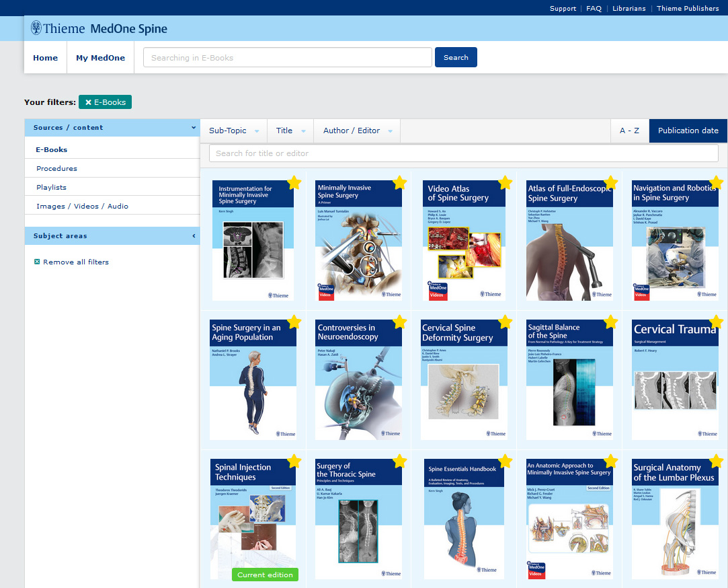Open Cervical Spine Deformity Surgery cover
Screen dimensions: 728x588
click(x=464, y=379)
